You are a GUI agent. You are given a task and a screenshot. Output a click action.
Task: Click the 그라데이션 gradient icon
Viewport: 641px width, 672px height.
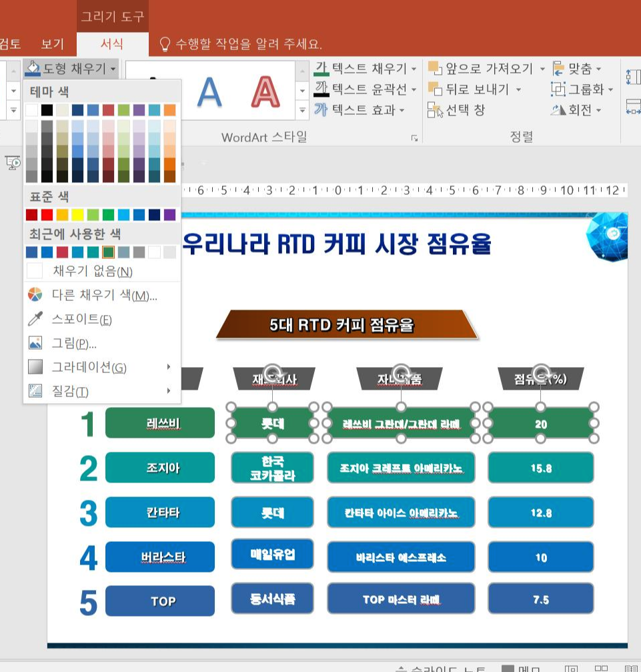pyautogui.click(x=35, y=367)
